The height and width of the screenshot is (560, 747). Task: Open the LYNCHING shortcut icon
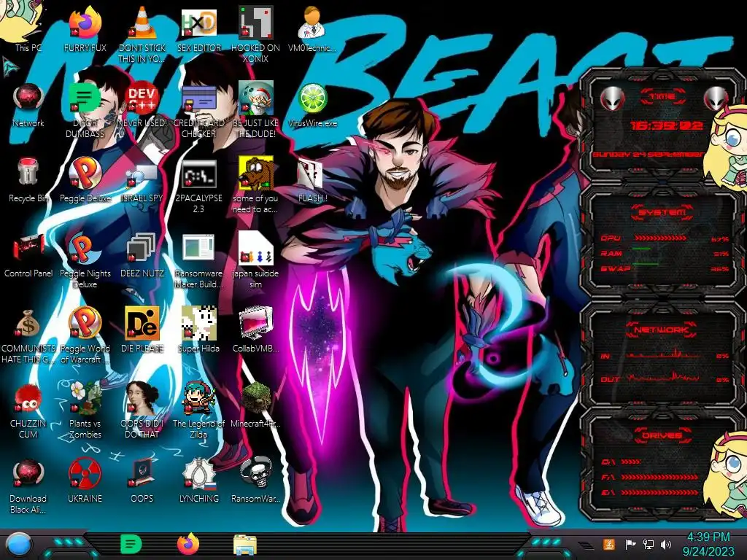tap(198, 481)
